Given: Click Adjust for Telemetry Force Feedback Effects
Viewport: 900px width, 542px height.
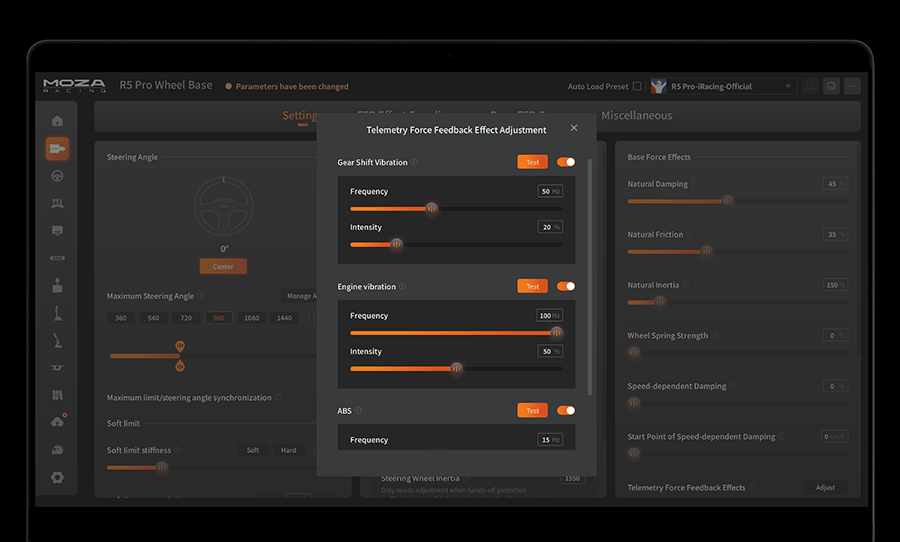Looking at the screenshot, I should (x=825, y=487).
